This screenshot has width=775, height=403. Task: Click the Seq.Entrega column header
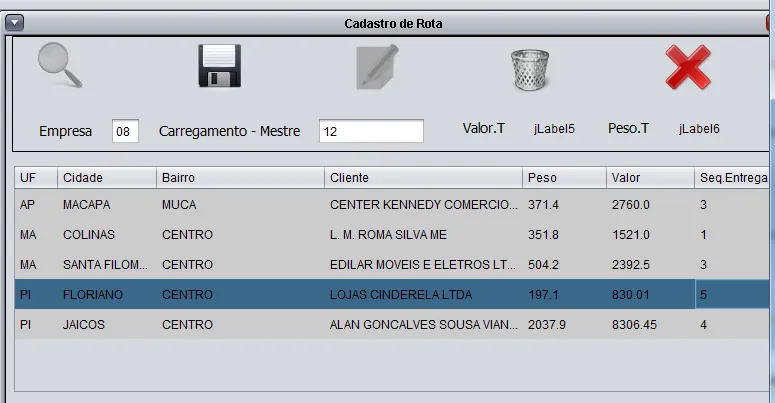pyautogui.click(x=732, y=178)
